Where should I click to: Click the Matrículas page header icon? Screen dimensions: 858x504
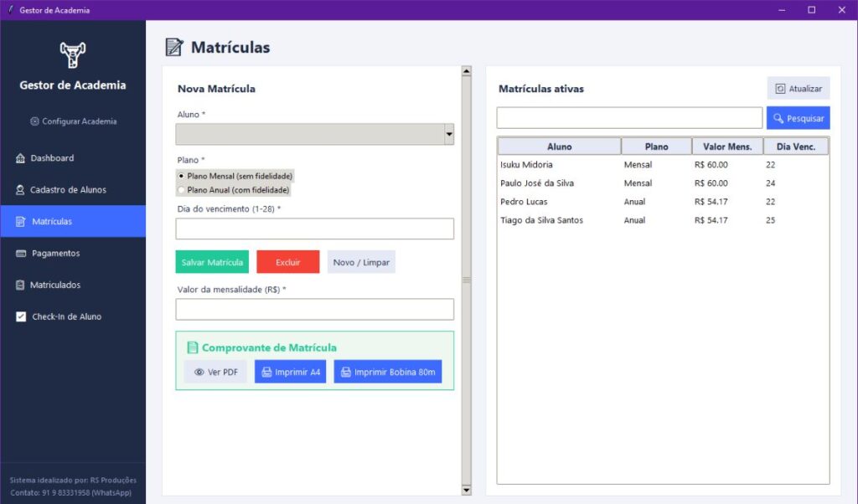pyautogui.click(x=174, y=47)
